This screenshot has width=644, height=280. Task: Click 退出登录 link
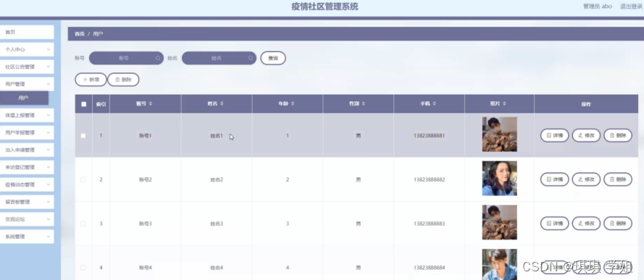click(x=631, y=7)
